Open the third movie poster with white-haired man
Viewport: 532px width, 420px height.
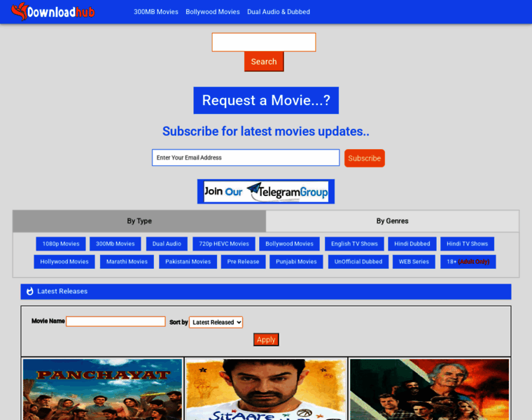[x=430, y=389]
